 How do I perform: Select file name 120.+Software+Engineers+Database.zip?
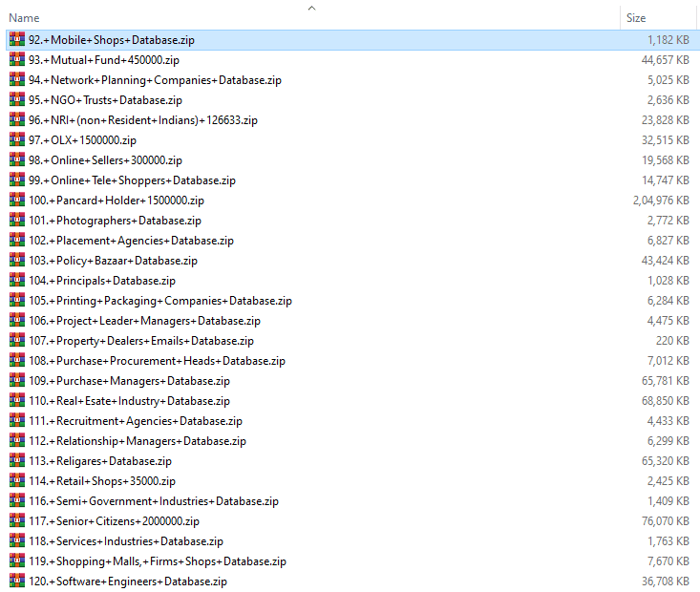pos(128,581)
